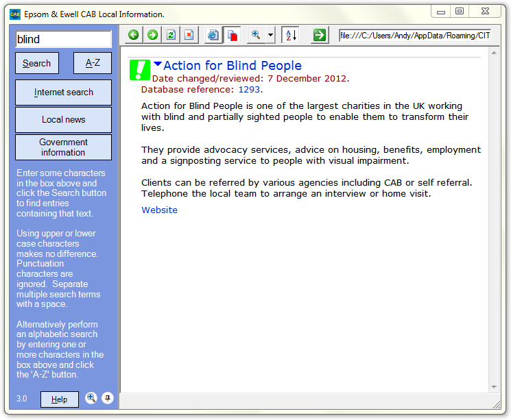The height and width of the screenshot is (420, 511).
Task: Click version number 3.0 text
Action: pyautogui.click(x=22, y=399)
